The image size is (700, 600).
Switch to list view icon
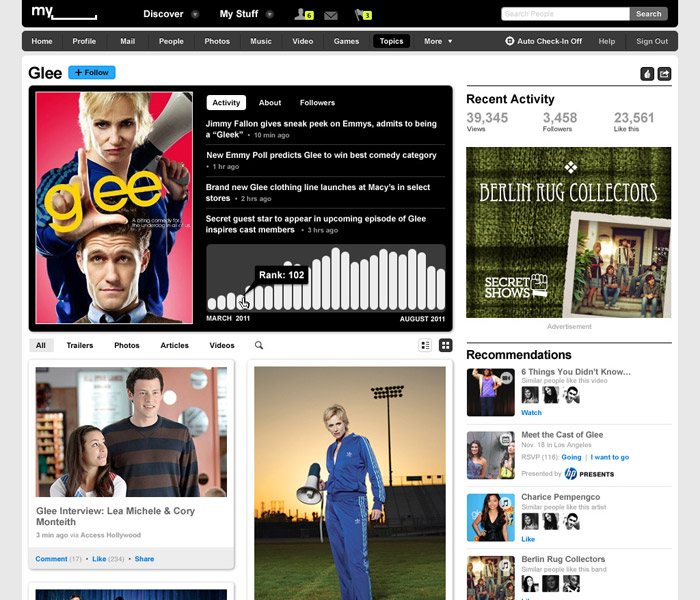425,345
